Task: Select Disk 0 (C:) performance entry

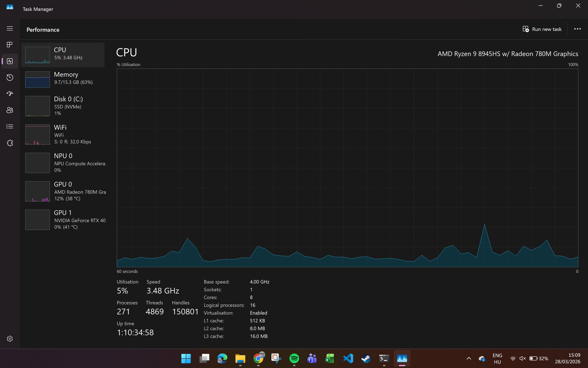Action: 63,106
